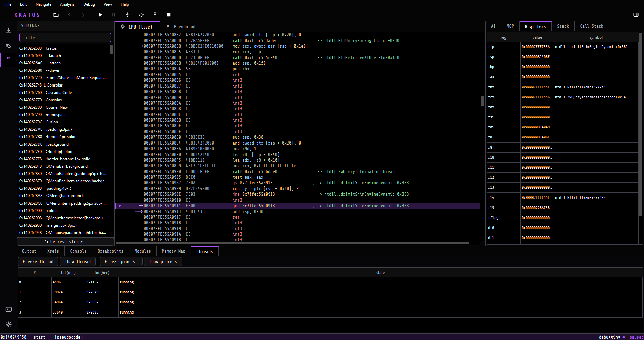
Task: Select thread row with tid 19824
Action: (x=330, y=292)
